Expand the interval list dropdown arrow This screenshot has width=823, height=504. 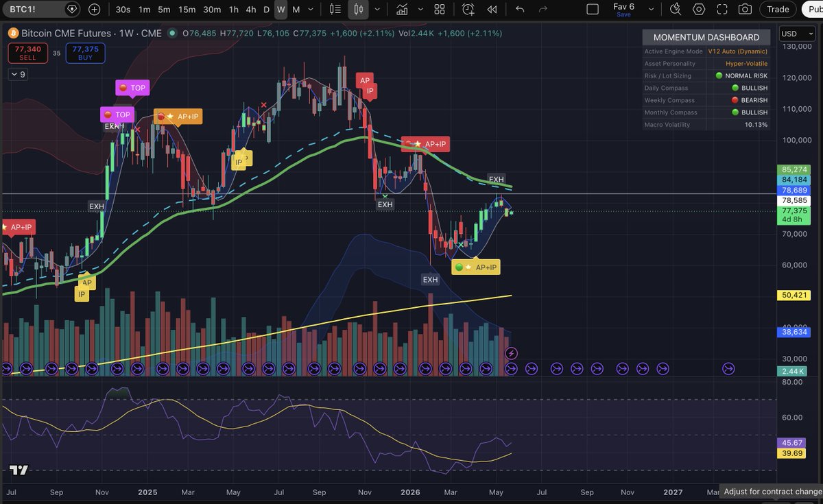311,10
